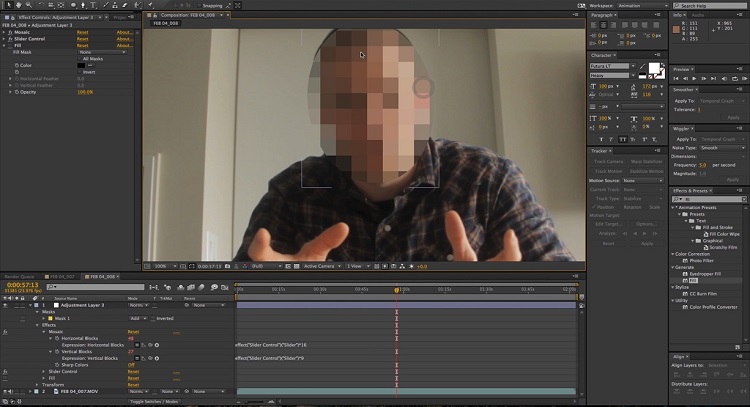The width and height of the screenshot is (750, 407).
Task: Select the Puppet Pin tool
Action: (150, 5)
